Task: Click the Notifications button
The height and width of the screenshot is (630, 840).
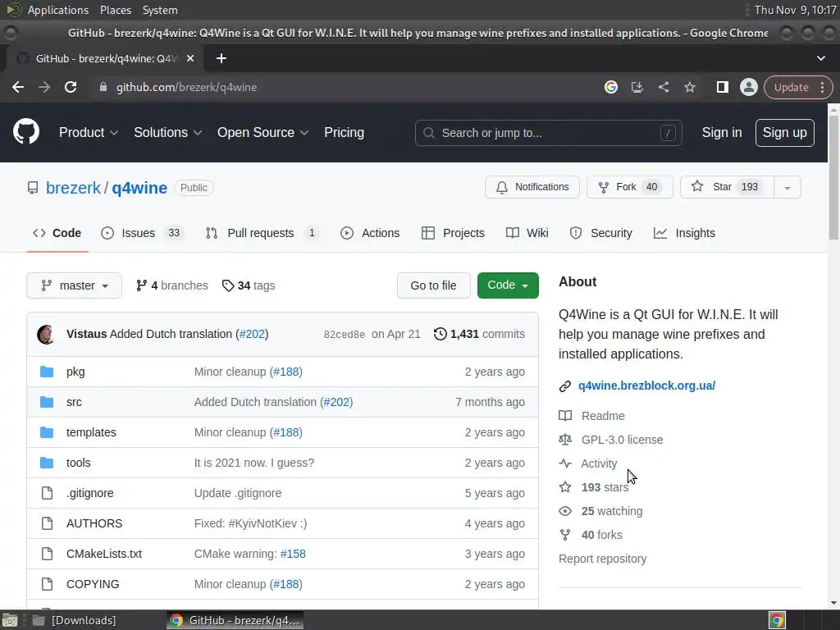Action: pyautogui.click(x=532, y=187)
